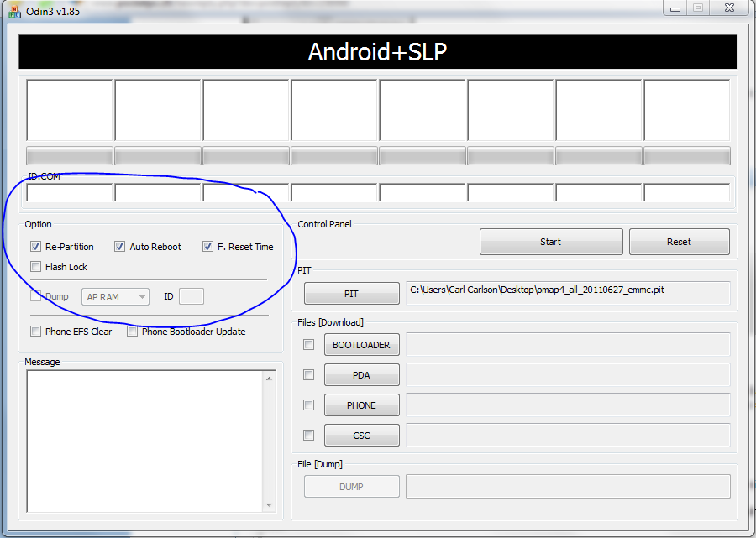756x538 pixels.
Task: Click the Message box scroll up arrow
Action: click(x=269, y=379)
